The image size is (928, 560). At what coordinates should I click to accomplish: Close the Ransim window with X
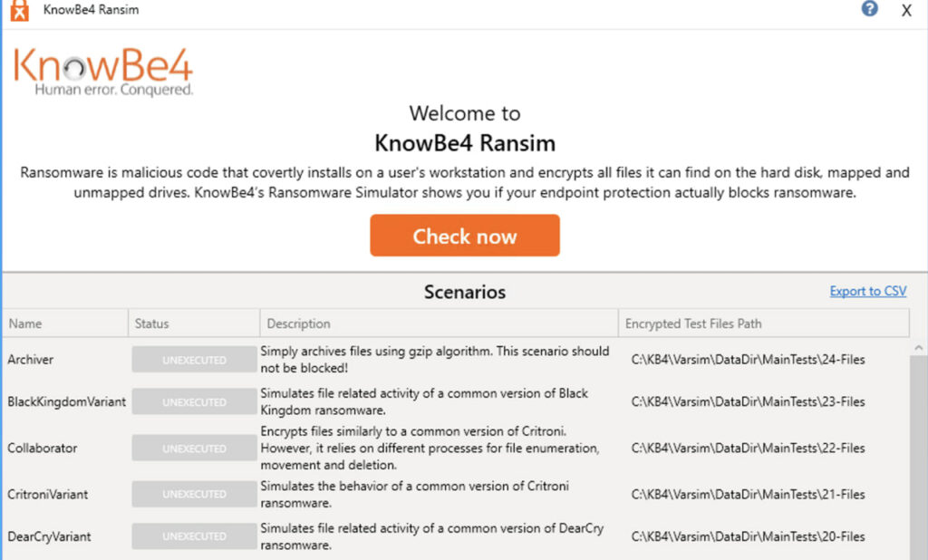tap(906, 11)
